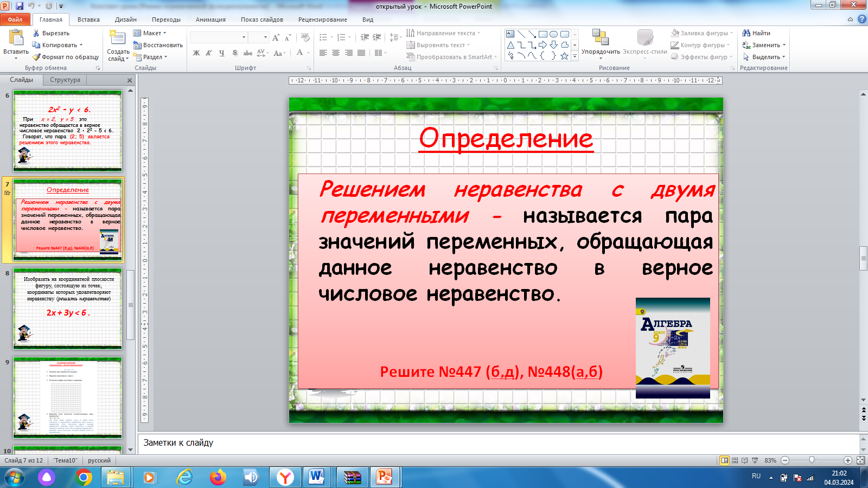Screen dimensions: 868x488
Task: Fit slide to current window icon
Action: pos(860,460)
